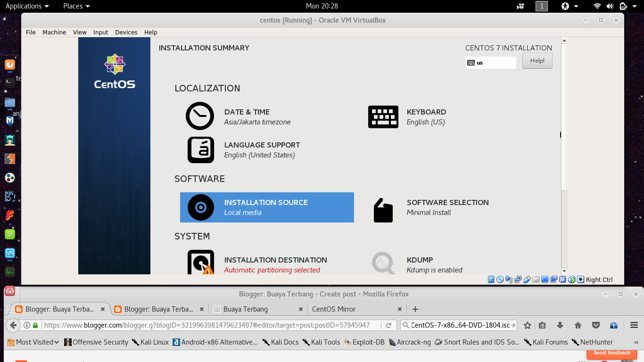Open the Applications menu in top panel
This screenshot has height=362, width=644.
(27, 6)
